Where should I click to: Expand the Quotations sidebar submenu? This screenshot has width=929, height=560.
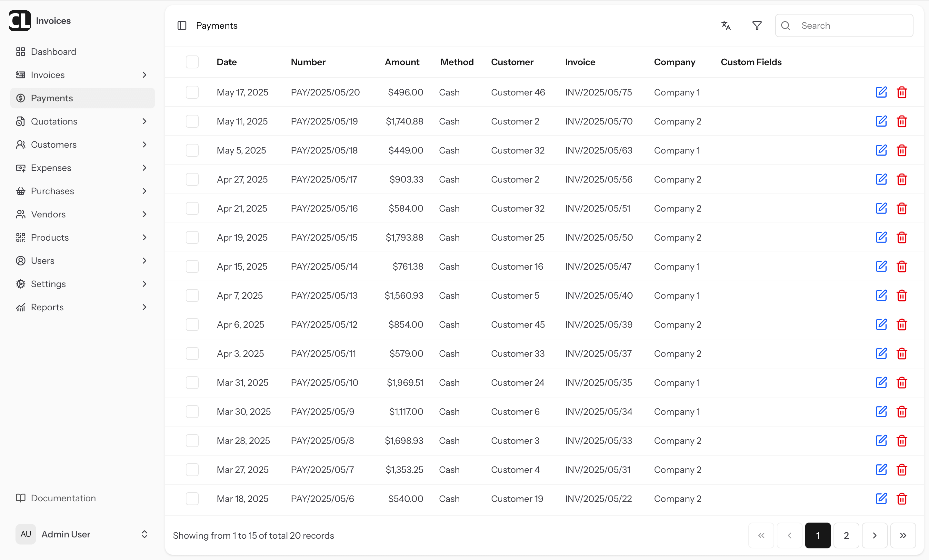click(x=145, y=121)
